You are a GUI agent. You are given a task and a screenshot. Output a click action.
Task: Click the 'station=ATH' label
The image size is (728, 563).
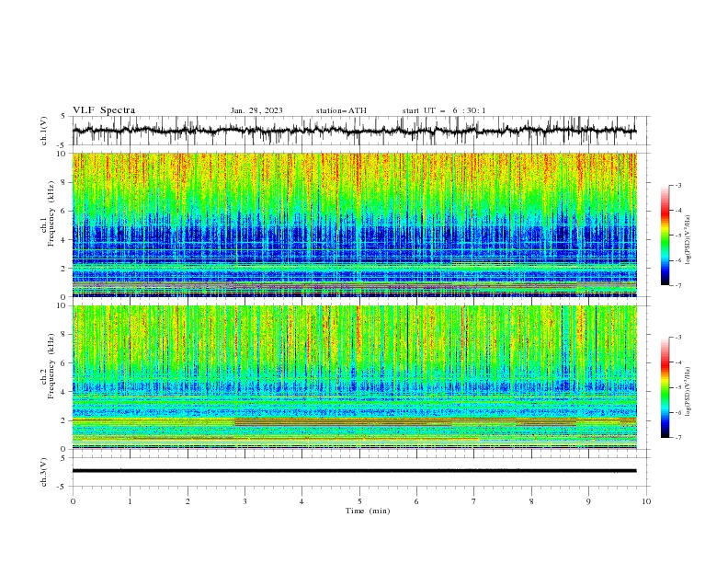pyautogui.click(x=341, y=110)
